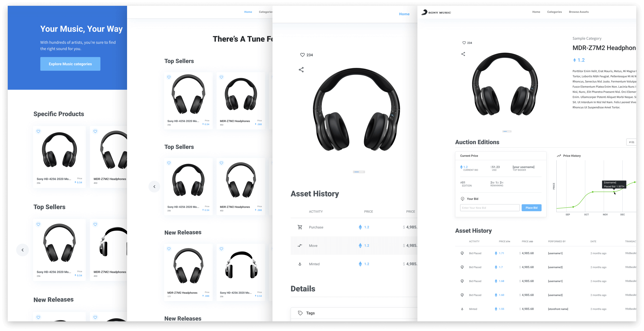
Task: Open Home in the Sony Music navigation bar
Action: pyautogui.click(x=536, y=12)
